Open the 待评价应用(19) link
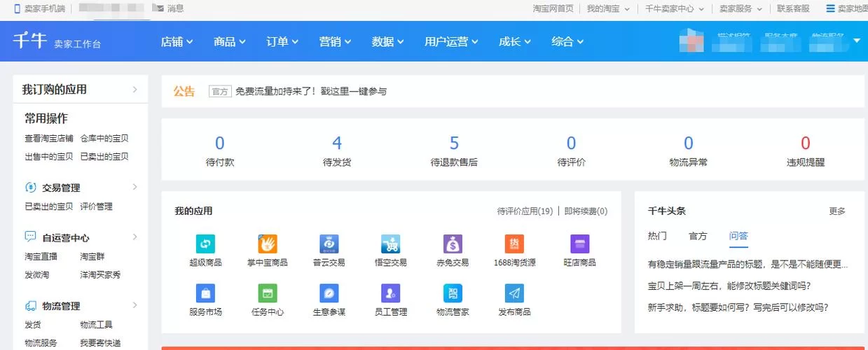 coord(525,211)
